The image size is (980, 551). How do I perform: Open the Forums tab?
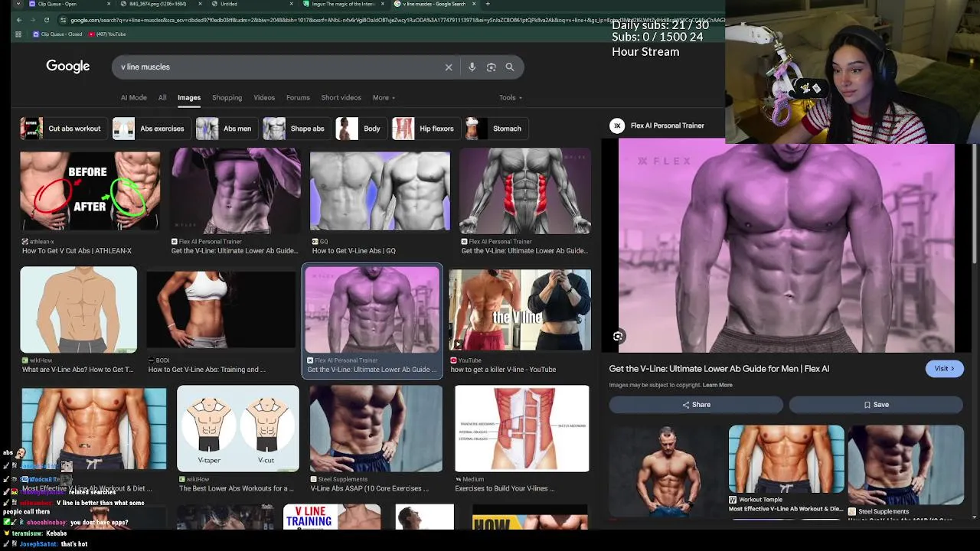tap(298, 98)
